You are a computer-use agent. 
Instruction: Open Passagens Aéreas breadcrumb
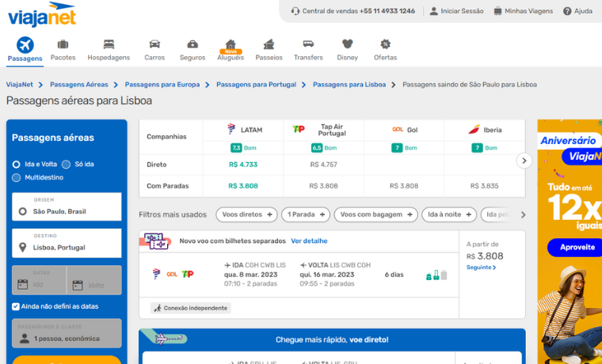click(79, 85)
